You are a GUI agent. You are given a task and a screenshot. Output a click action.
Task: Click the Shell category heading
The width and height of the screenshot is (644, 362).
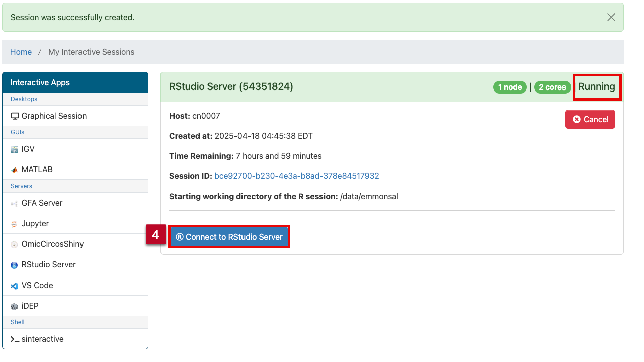tap(17, 322)
